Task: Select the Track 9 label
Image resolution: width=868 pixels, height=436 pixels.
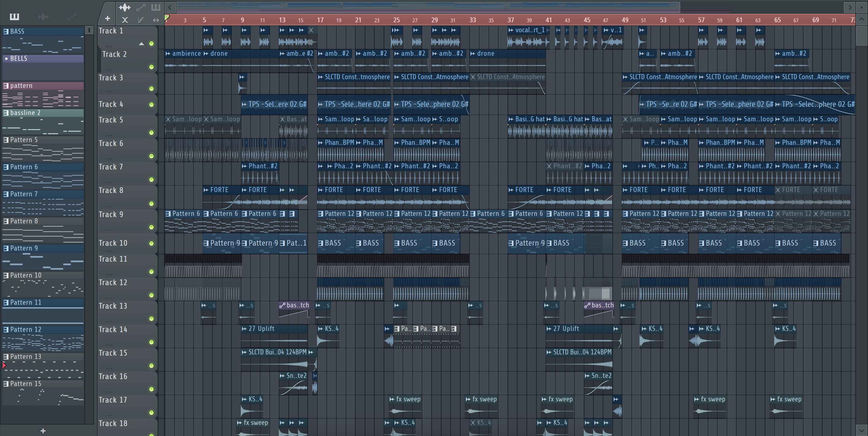Action: click(113, 214)
